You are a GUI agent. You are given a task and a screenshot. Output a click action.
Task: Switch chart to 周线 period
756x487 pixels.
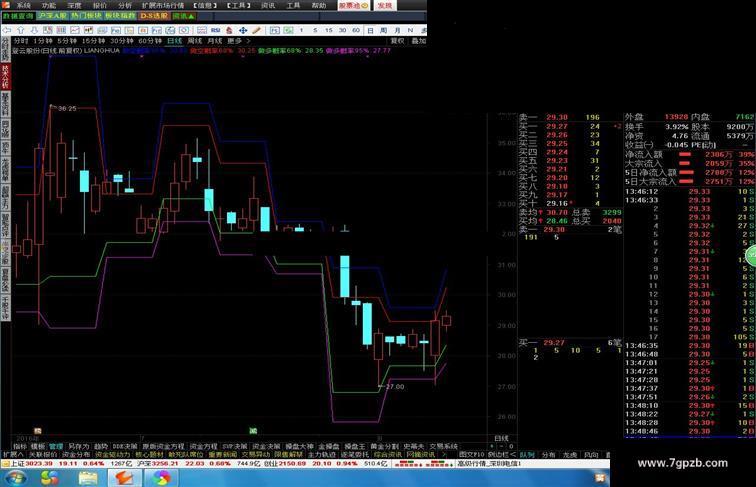click(x=195, y=41)
